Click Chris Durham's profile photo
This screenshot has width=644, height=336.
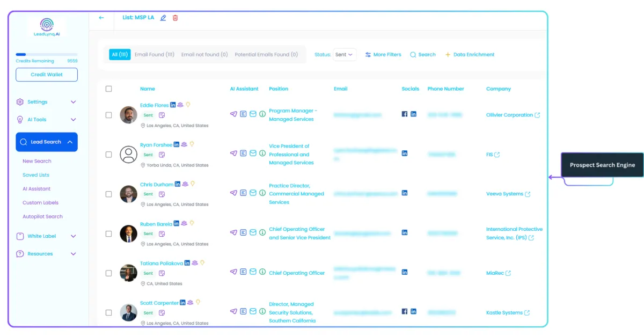click(128, 194)
